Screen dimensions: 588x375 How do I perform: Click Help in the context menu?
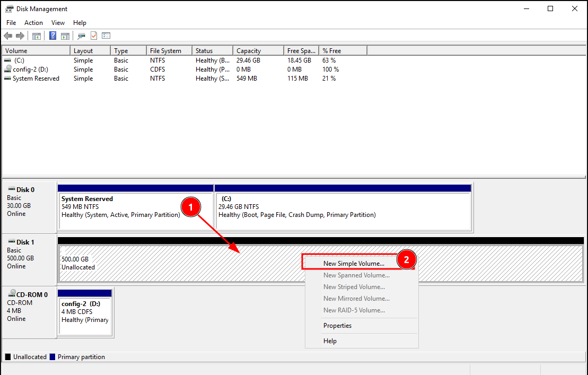[x=330, y=341]
